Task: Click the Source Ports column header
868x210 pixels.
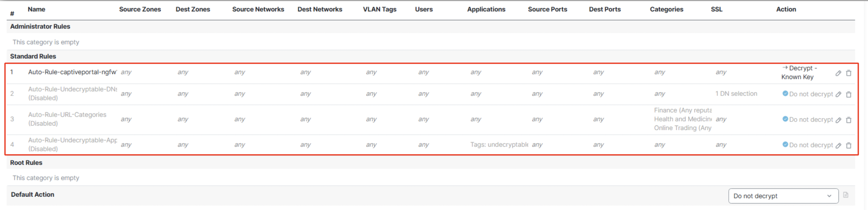Action: pos(547,9)
